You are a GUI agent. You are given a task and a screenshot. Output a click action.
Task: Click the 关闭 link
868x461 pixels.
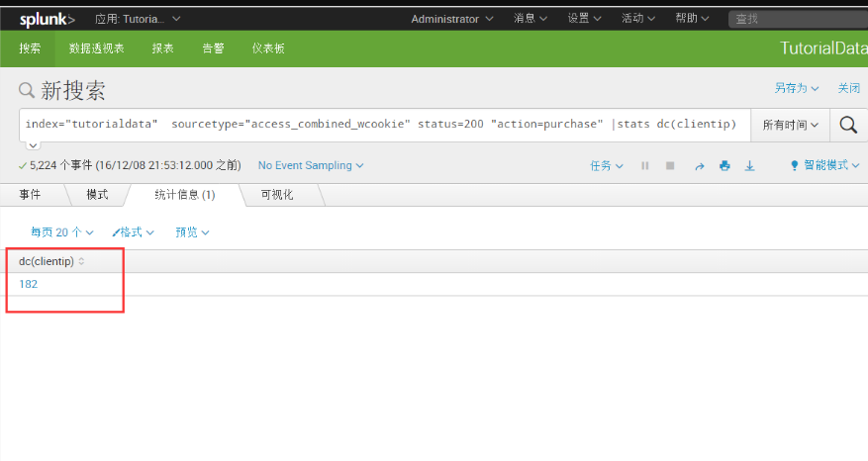(848, 88)
